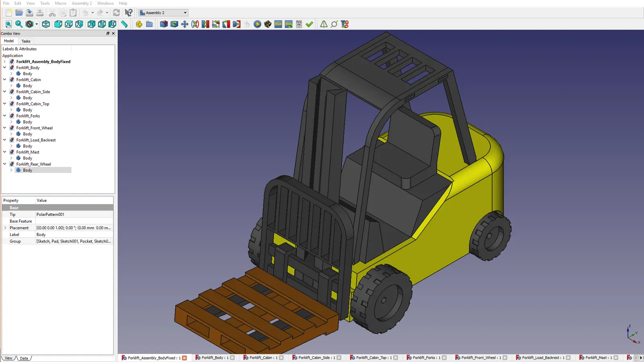
Task: Open the Edit menu
Action: pyautogui.click(x=18, y=3)
